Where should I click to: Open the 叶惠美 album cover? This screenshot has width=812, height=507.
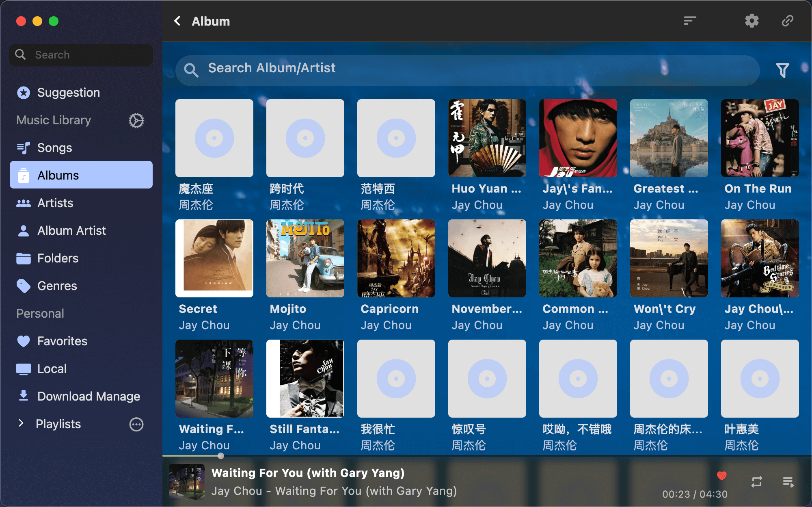(760, 379)
